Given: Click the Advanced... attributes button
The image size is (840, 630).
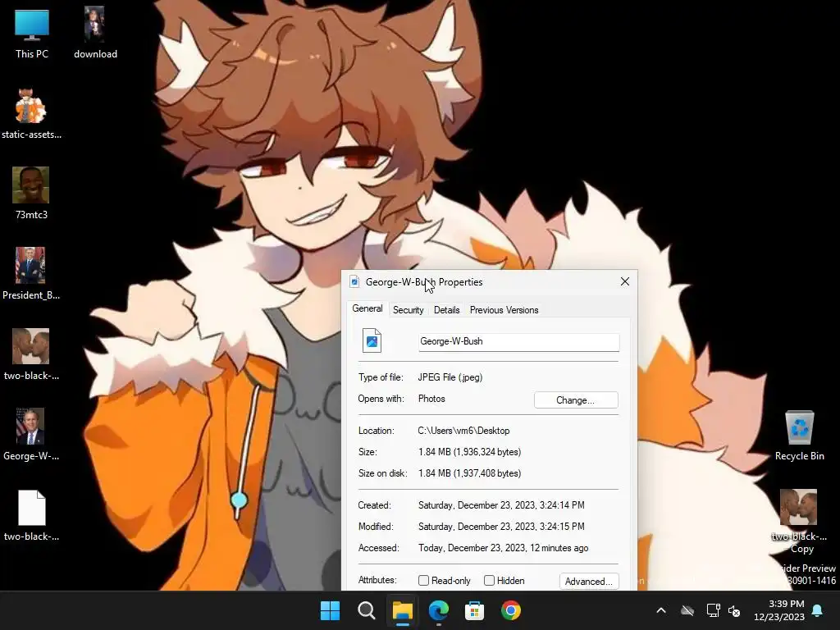Looking at the screenshot, I should pyautogui.click(x=589, y=582).
